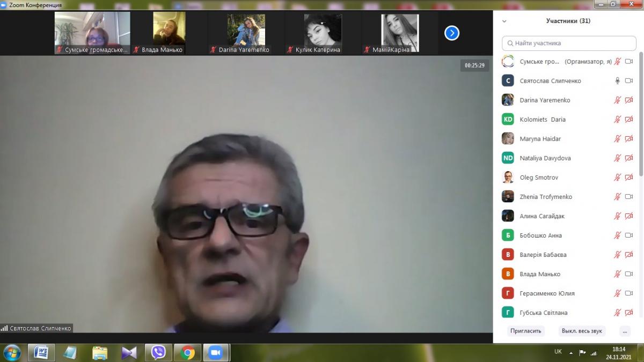Image resolution: width=644 pixels, height=362 pixels.
Task: Click muted mic icon of Герасименко Юлия
Action: [618, 293]
